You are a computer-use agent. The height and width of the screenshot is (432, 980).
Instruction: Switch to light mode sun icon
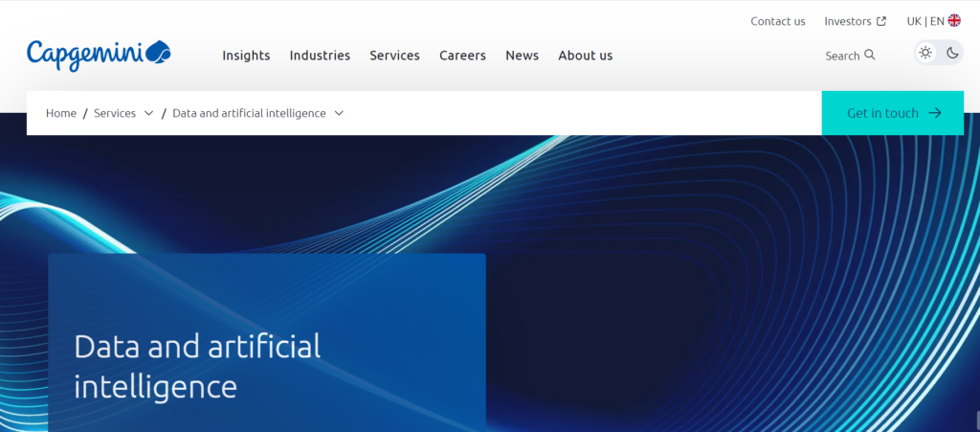point(925,53)
